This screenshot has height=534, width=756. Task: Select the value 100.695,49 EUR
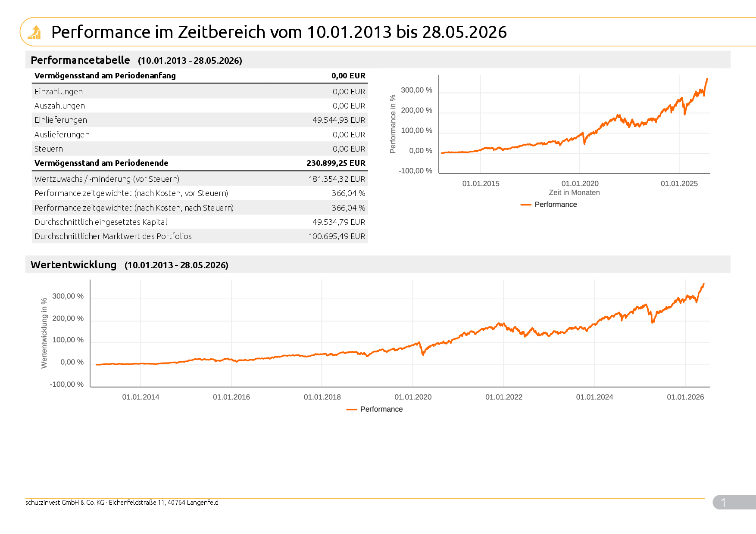pyautogui.click(x=337, y=236)
